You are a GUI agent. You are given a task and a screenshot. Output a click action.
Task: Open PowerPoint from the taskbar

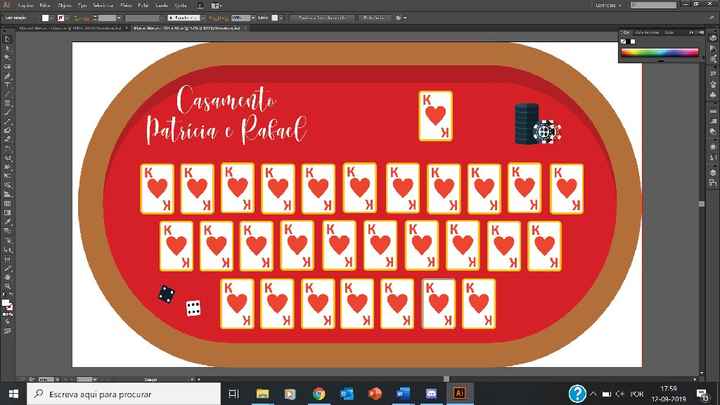coord(375,393)
